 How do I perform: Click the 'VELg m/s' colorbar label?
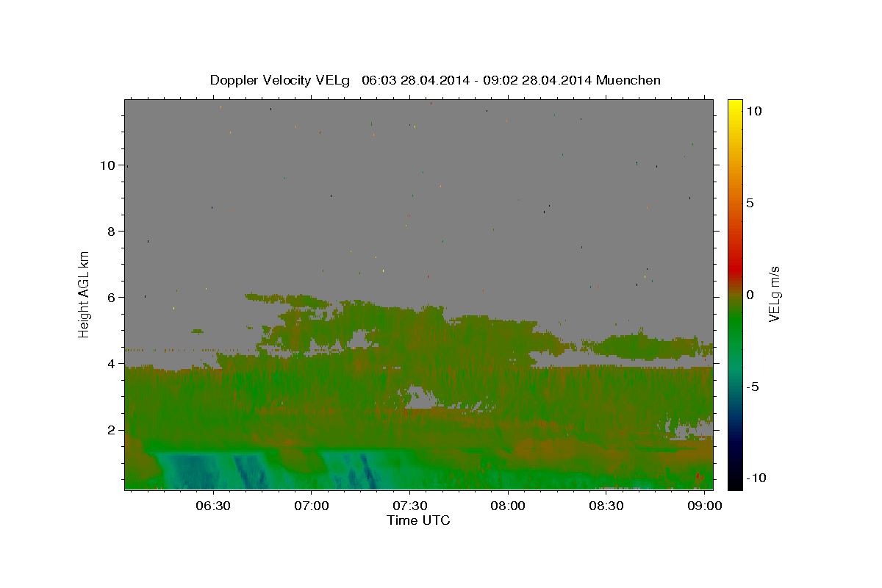coord(774,294)
